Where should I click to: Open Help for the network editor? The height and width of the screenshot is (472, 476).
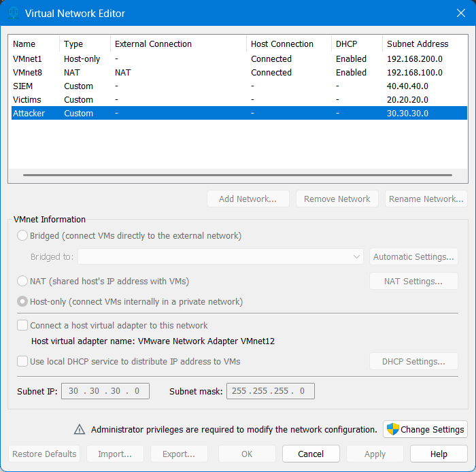[439, 454]
